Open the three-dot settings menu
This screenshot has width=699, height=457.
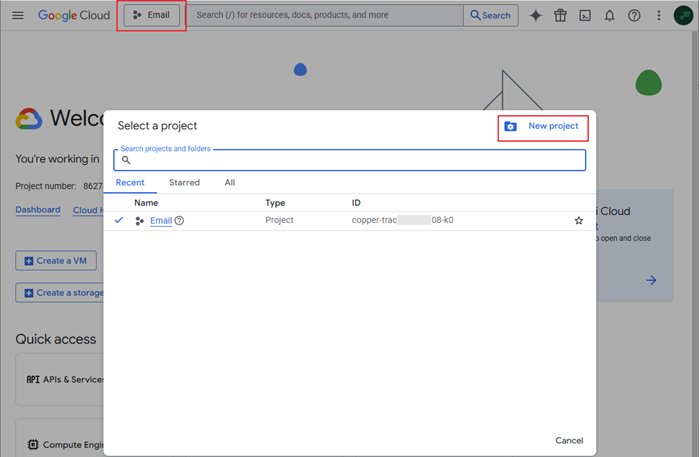point(659,16)
